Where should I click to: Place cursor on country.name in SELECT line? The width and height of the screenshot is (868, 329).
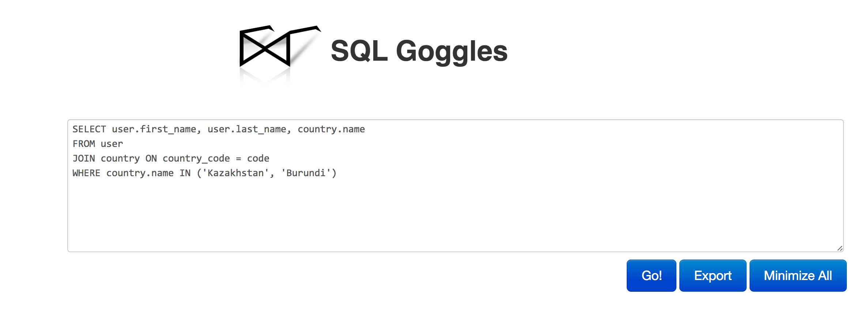point(331,129)
